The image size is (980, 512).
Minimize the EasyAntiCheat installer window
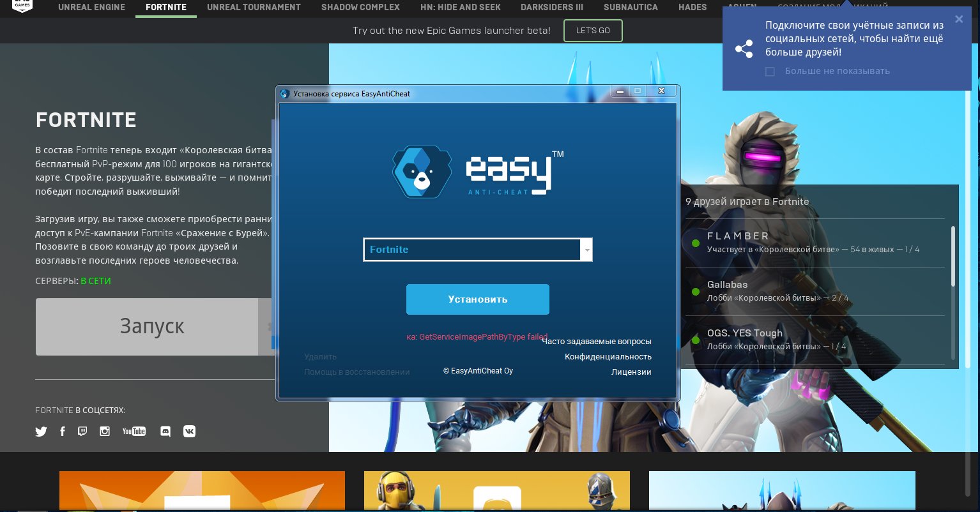[x=620, y=91]
